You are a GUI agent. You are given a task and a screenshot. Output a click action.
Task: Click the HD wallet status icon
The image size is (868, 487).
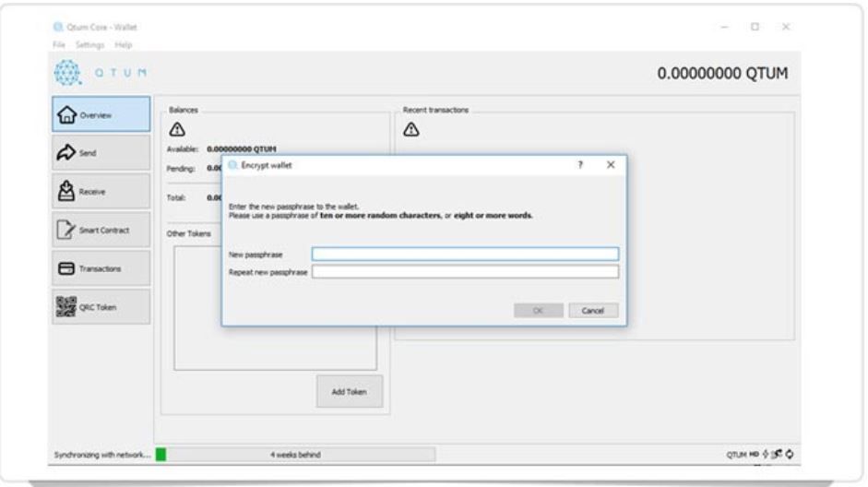pyautogui.click(x=754, y=455)
